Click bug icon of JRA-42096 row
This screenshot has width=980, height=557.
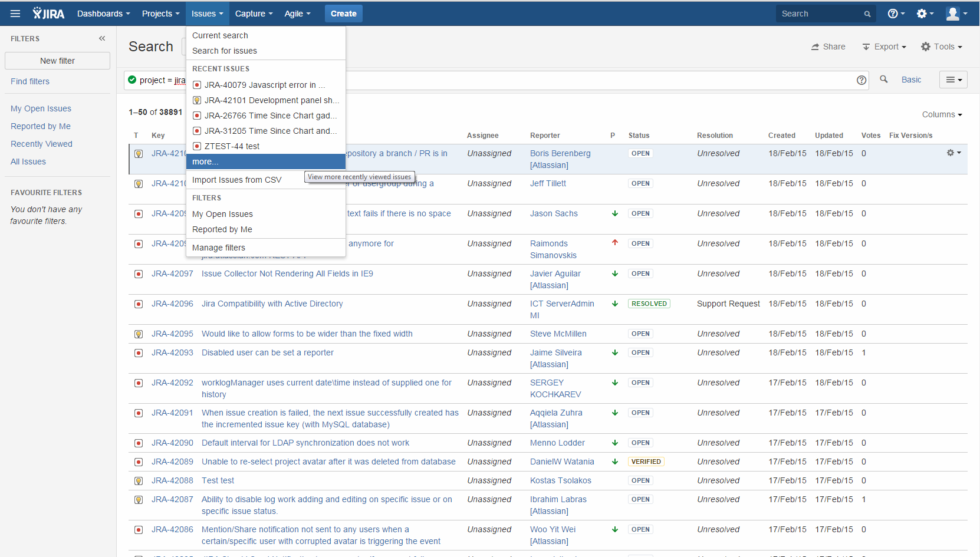tap(139, 304)
